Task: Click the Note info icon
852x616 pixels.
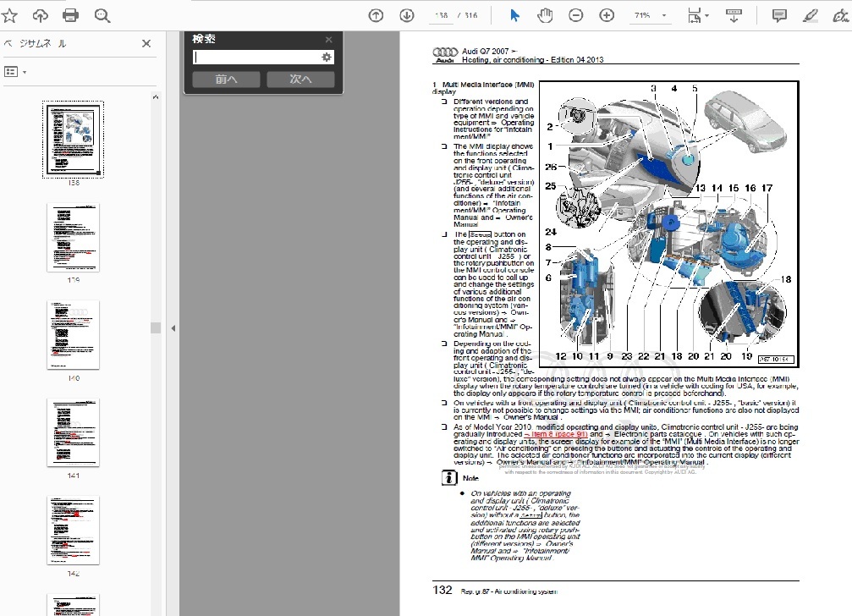Action: [x=448, y=477]
